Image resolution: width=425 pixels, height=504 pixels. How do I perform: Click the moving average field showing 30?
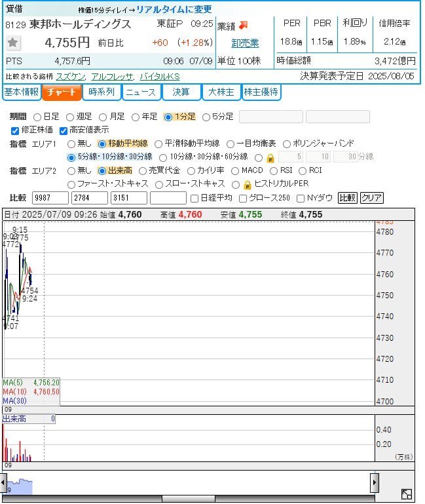(345, 157)
